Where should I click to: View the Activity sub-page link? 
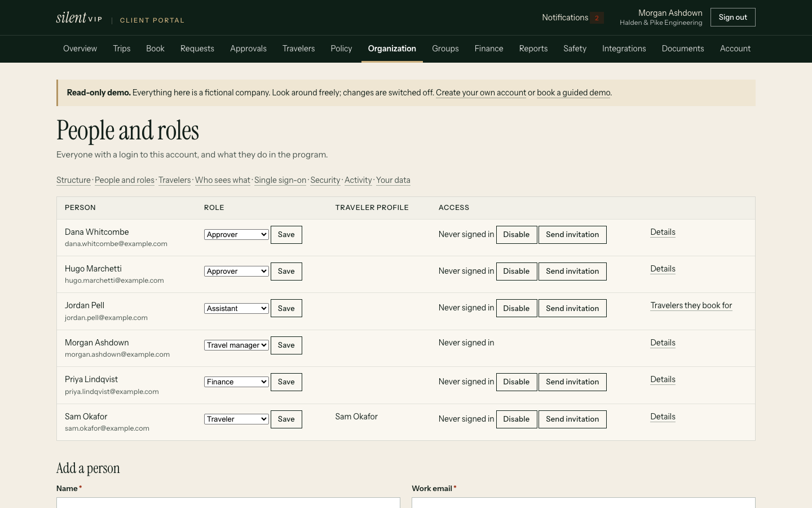coord(358,180)
